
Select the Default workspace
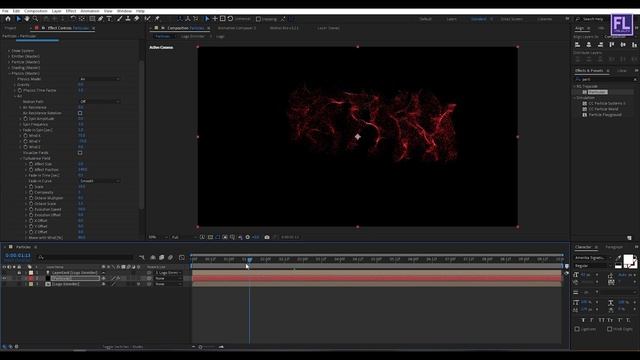pos(425,19)
